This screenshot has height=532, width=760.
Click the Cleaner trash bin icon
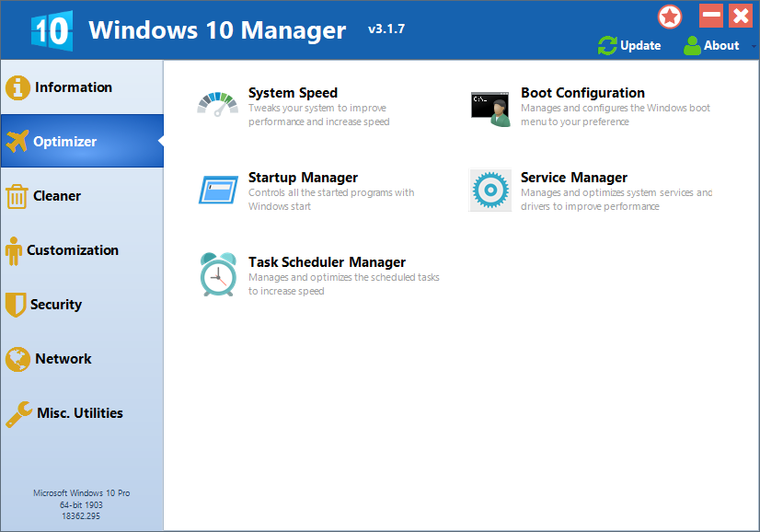point(18,195)
